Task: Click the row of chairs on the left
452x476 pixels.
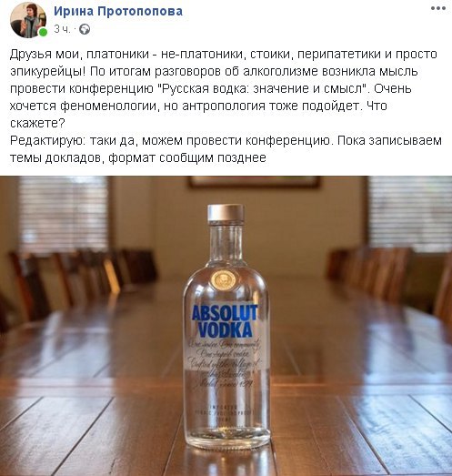Action: pyautogui.click(x=75, y=284)
